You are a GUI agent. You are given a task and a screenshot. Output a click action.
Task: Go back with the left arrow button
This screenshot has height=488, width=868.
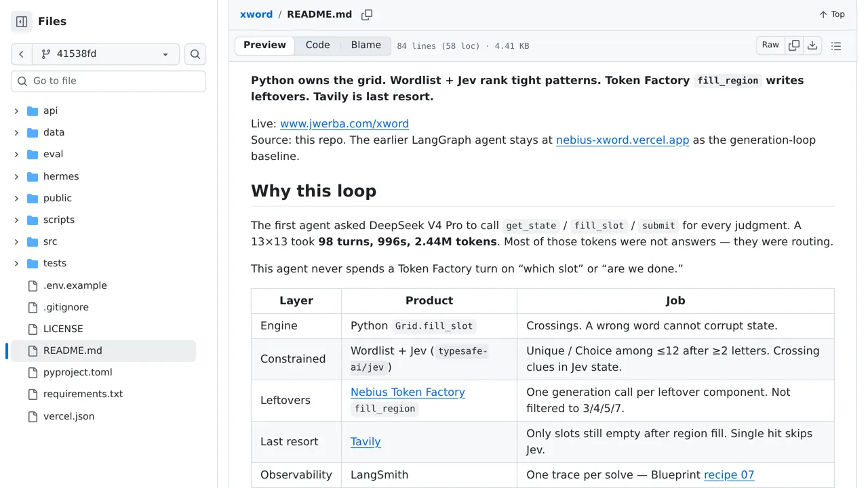click(x=22, y=54)
